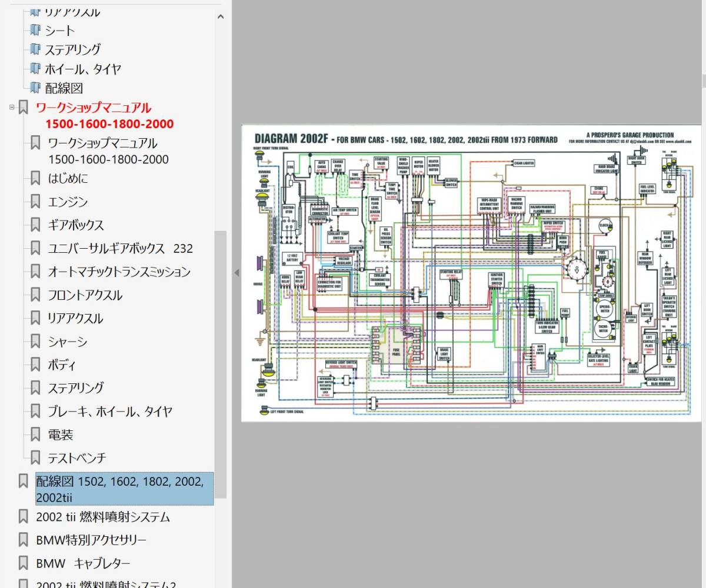
Task: Open the 電装 bookmark
Action: [61, 435]
